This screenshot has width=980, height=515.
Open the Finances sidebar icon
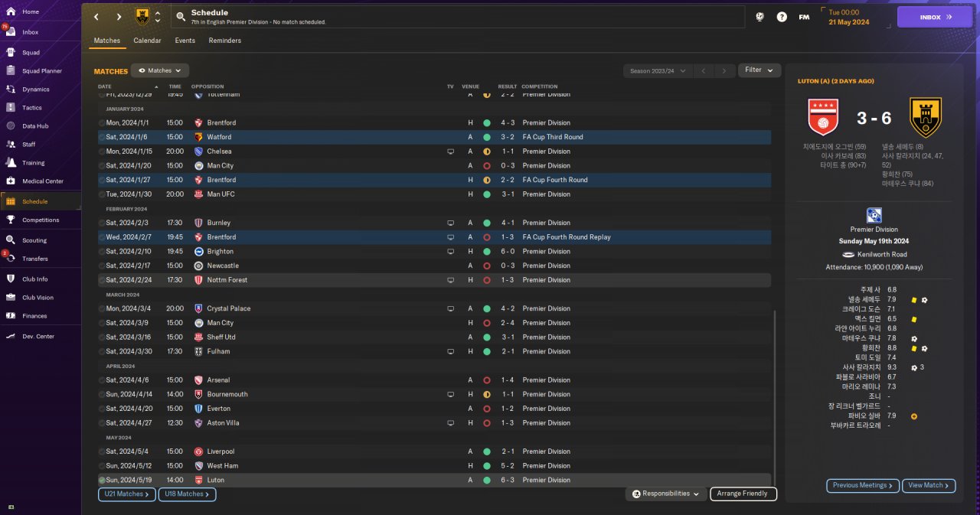click(x=11, y=316)
